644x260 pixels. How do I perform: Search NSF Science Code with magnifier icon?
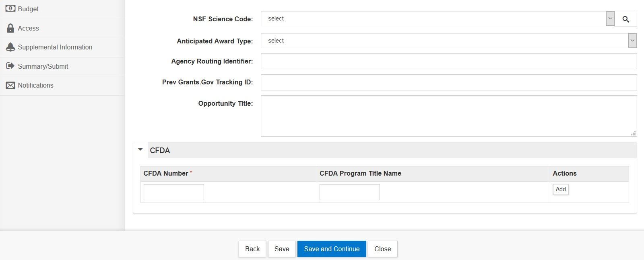[625, 19]
